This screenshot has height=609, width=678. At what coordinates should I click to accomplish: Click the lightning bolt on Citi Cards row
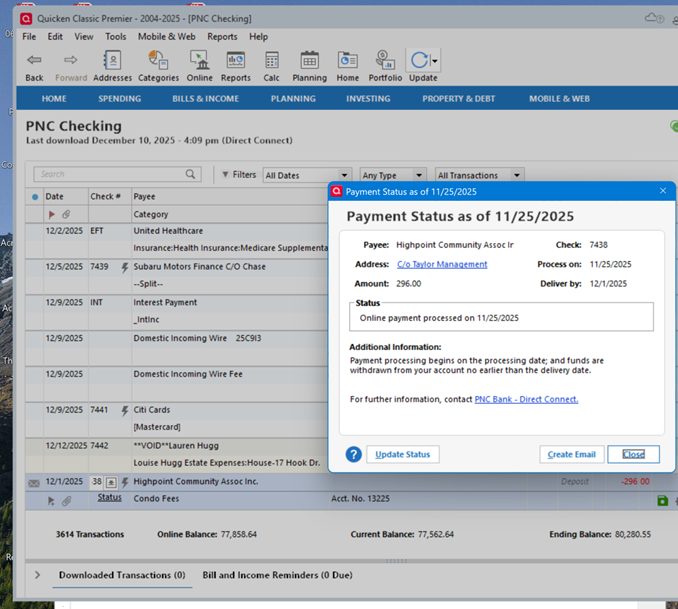click(125, 410)
